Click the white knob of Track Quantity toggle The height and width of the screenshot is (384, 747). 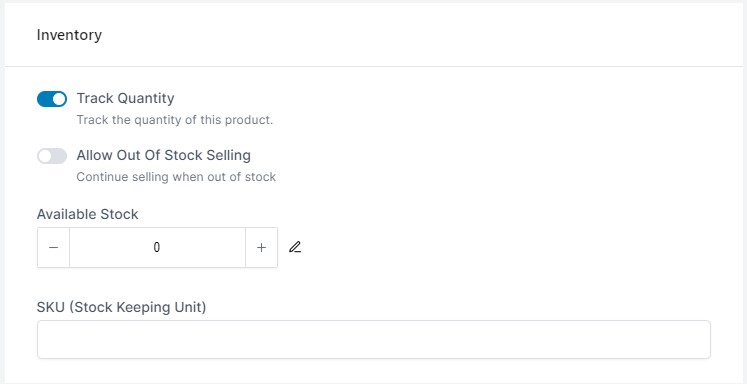[59, 99]
